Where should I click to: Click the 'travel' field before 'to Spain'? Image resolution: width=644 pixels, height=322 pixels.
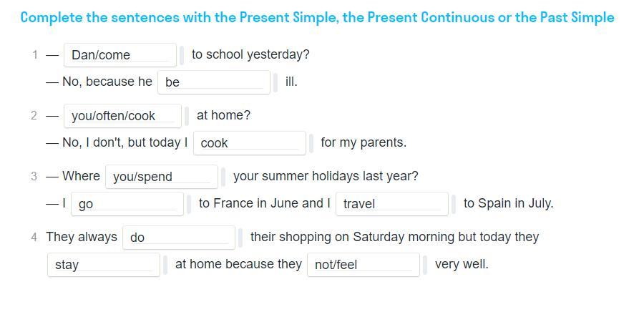[x=391, y=204]
